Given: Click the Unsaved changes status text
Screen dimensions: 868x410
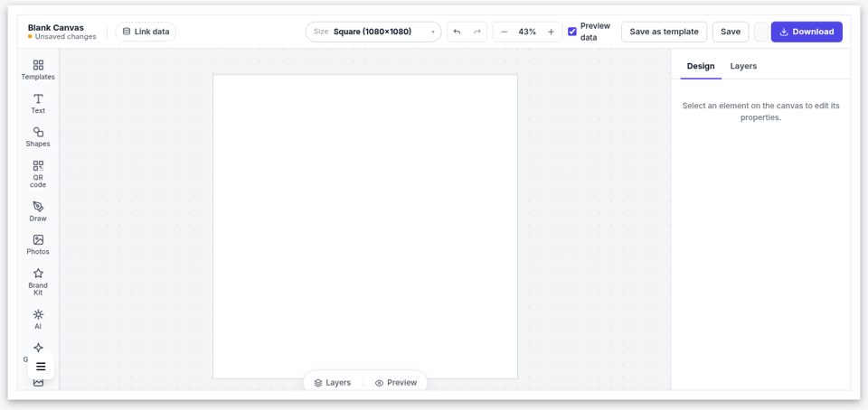Looking at the screenshot, I should click(65, 37).
